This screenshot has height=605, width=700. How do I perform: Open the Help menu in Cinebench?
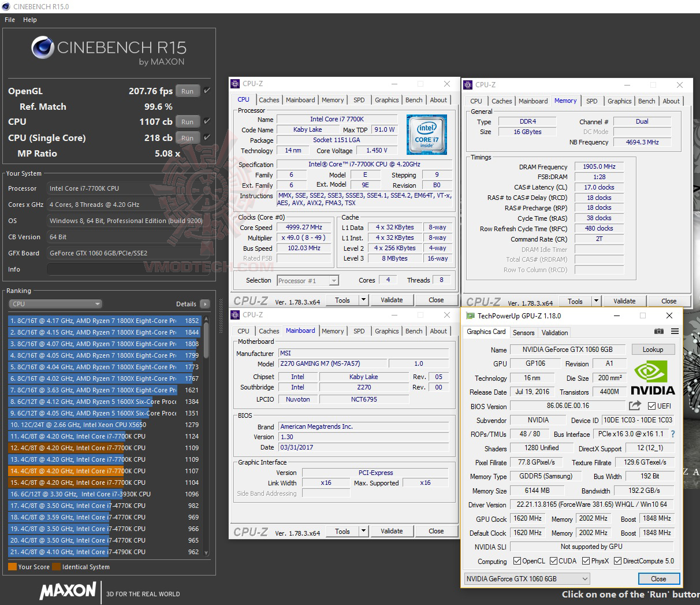[30, 20]
